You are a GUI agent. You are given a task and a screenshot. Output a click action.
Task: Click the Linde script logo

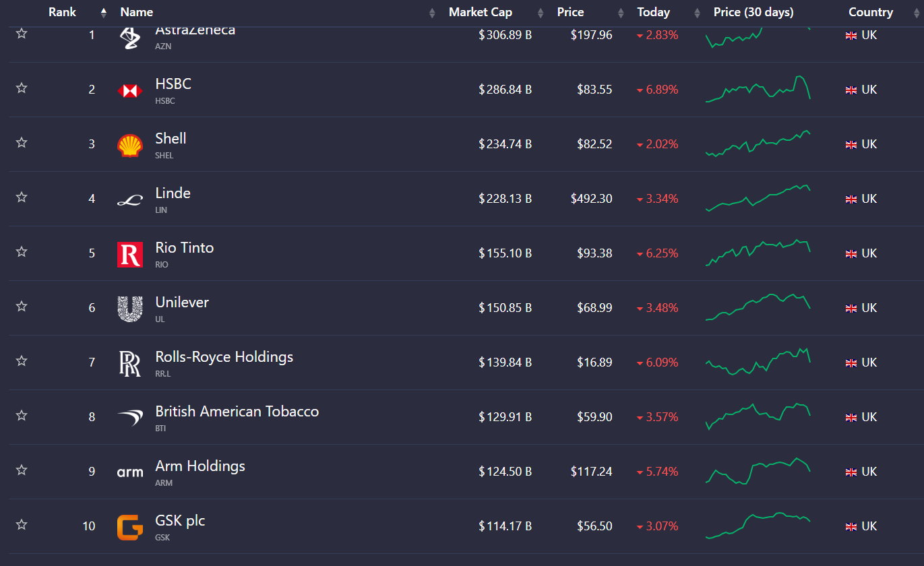click(129, 199)
